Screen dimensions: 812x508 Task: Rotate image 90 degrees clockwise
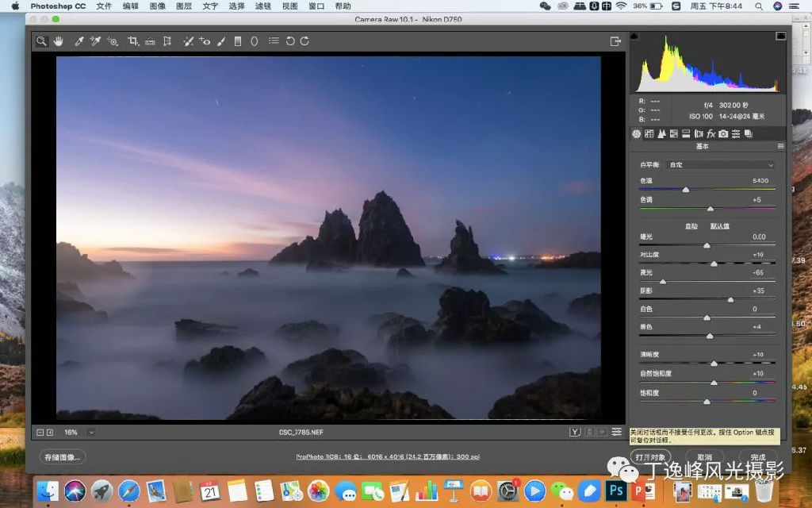[x=304, y=41]
